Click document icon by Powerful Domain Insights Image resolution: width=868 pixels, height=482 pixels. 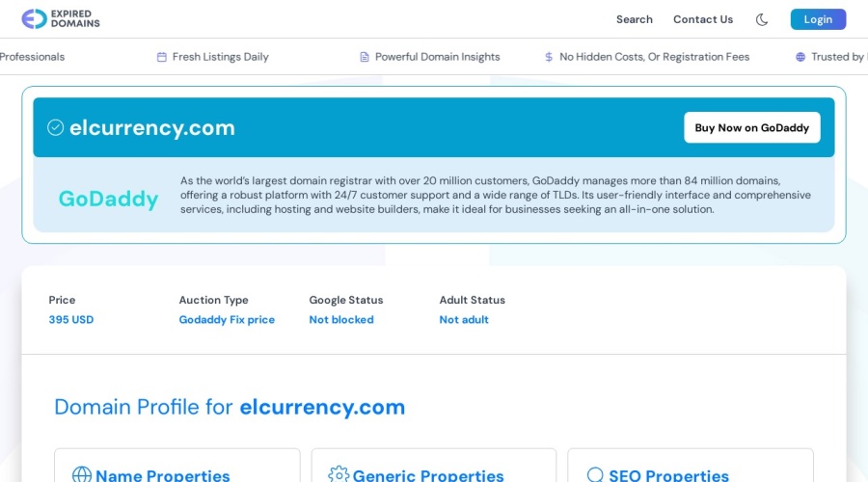click(x=365, y=57)
